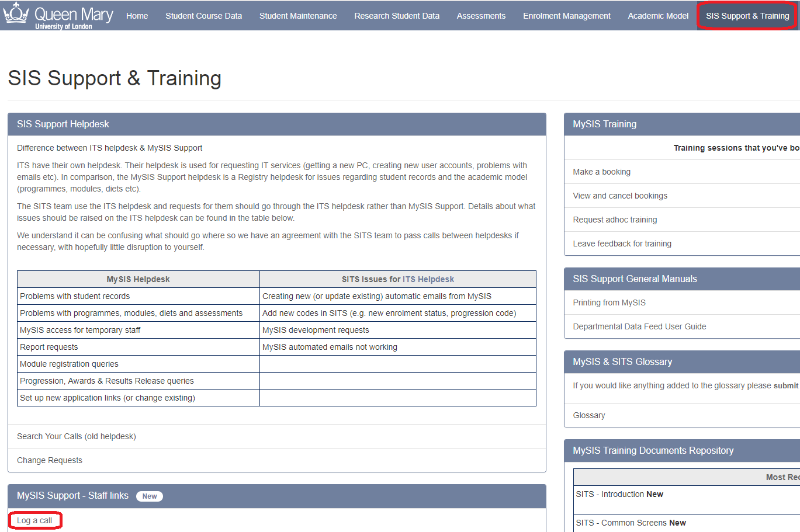Open Printing from MySIS manual
This screenshot has height=532, width=800.
(609, 302)
